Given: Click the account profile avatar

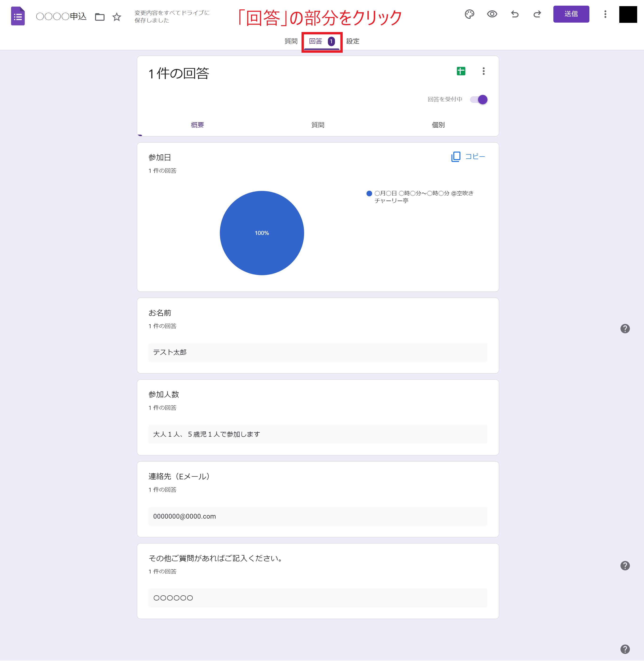Looking at the screenshot, I should click(628, 15).
